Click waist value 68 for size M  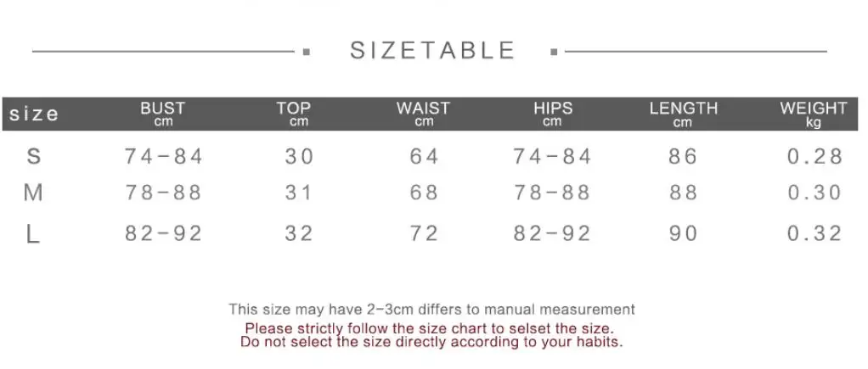tap(424, 193)
